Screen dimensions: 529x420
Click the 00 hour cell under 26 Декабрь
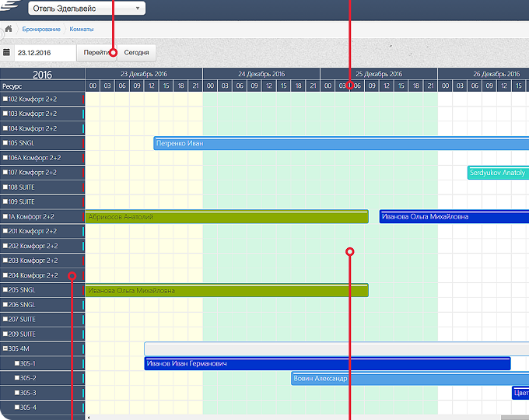(x=445, y=86)
